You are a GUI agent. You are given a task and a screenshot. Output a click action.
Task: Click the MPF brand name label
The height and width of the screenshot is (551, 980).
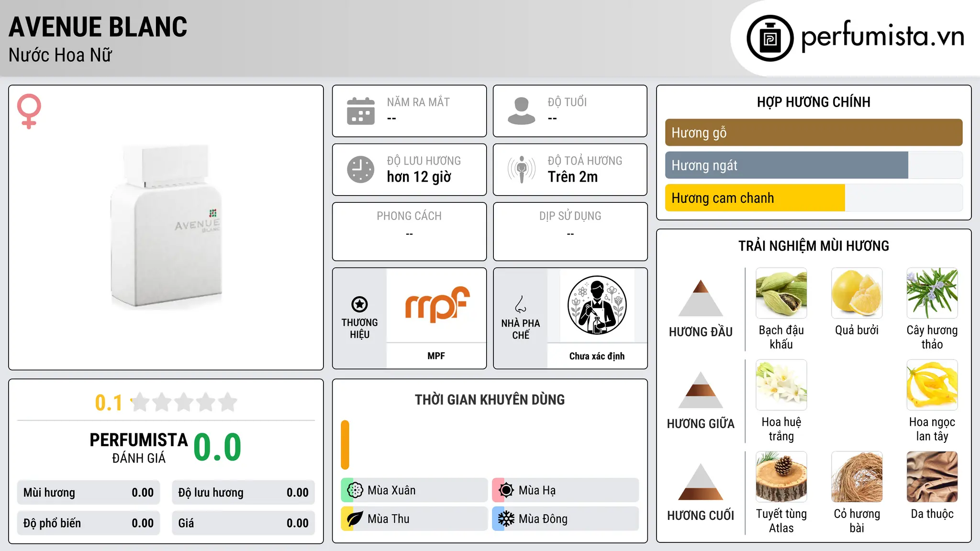436,356
